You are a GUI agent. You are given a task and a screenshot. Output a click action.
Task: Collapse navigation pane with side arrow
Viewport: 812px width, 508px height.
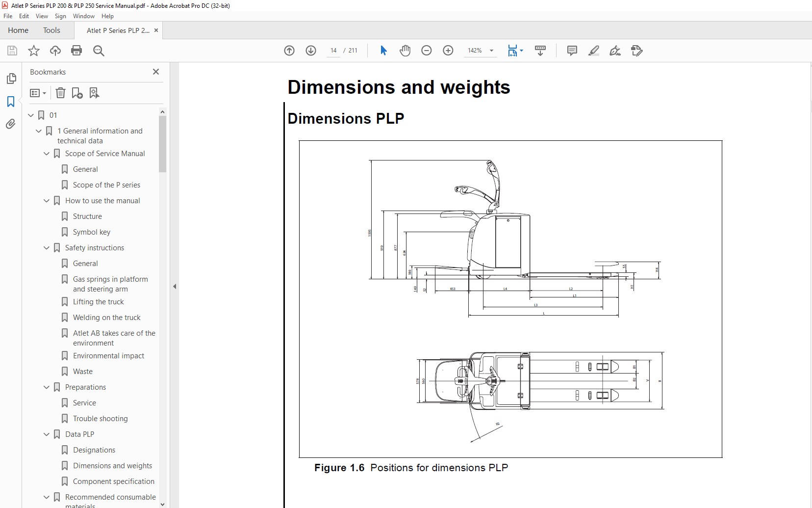tap(175, 286)
